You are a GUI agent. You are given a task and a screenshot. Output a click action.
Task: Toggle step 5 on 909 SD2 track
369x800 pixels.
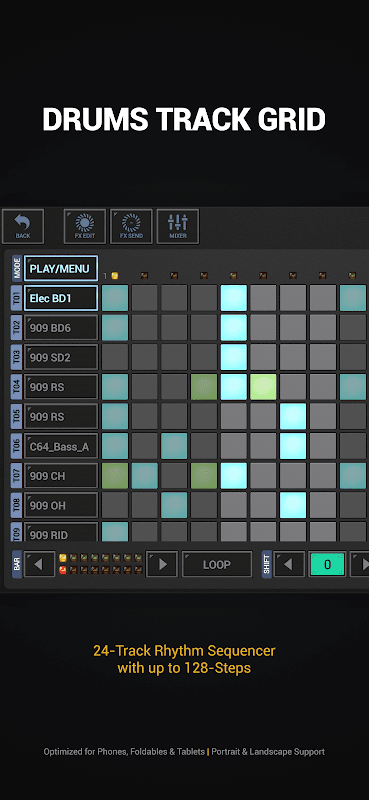[234, 357]
